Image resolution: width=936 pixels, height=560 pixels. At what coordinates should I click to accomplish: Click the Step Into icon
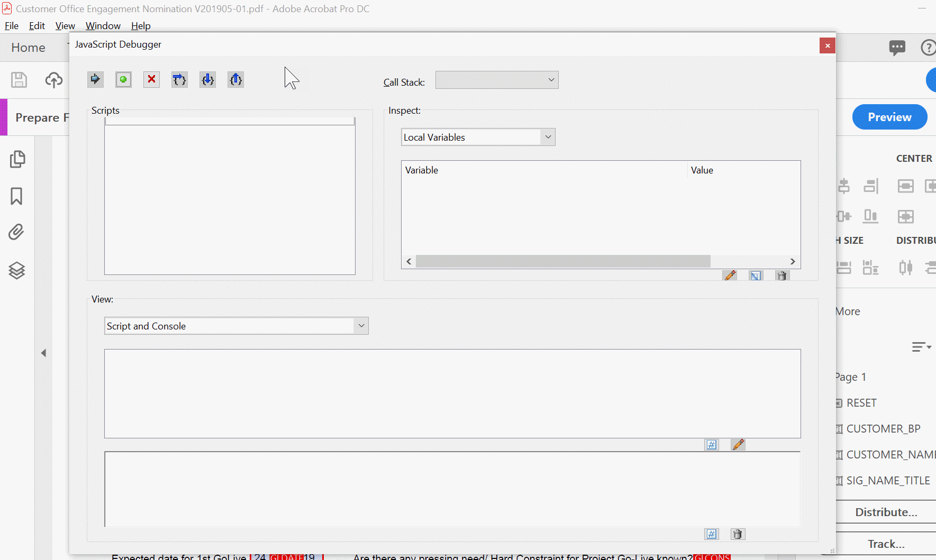(207, 79)
